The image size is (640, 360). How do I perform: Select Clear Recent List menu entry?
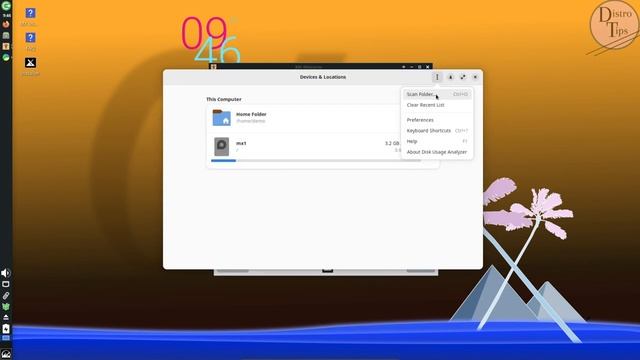pos(437,105)
